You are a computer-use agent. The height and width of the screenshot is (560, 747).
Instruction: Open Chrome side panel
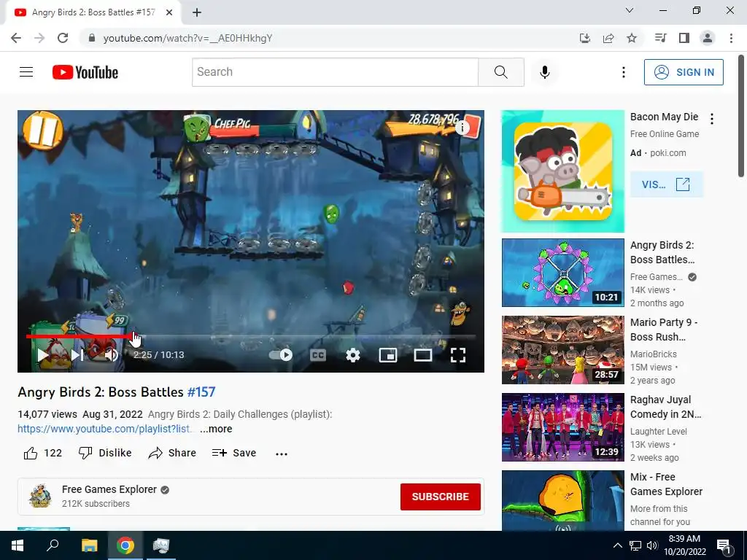point(684,38)
